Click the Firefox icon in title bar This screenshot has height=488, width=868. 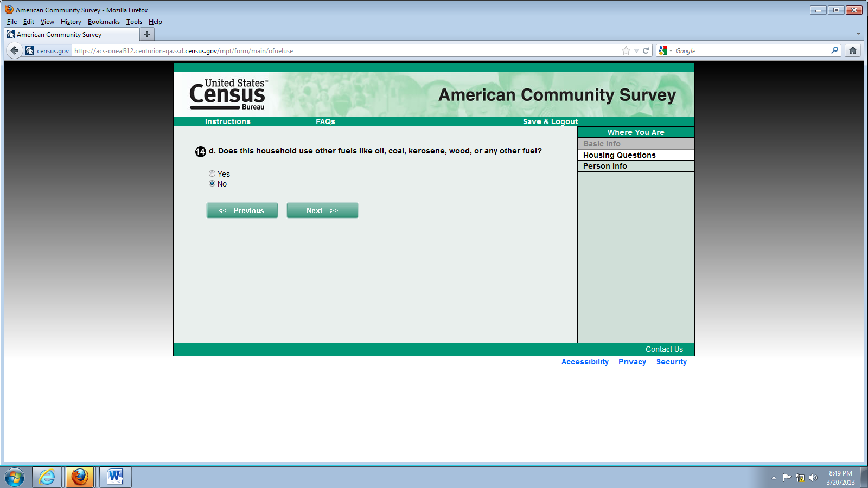coord(9,10)
